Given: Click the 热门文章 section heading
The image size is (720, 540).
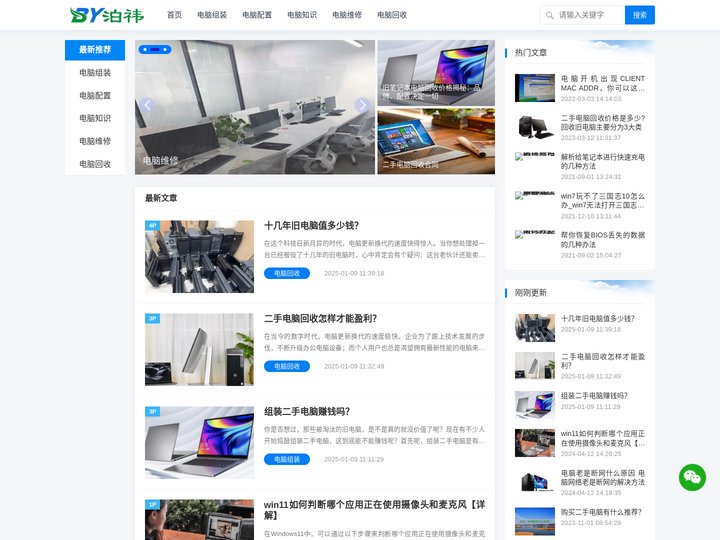Looking at the screenshot, I should tap(531, 53).
